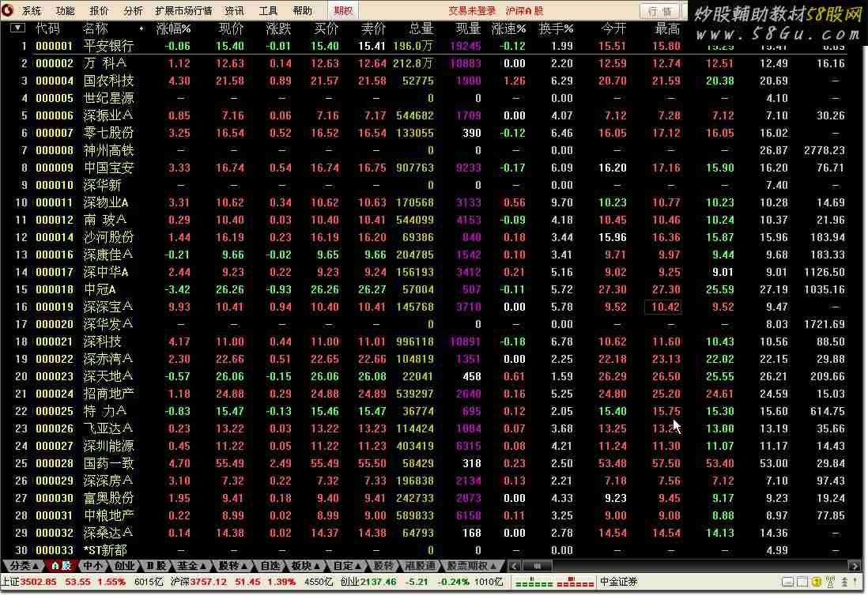
Task: Select stock row 000002 万科A
Action: pos(430,63)
